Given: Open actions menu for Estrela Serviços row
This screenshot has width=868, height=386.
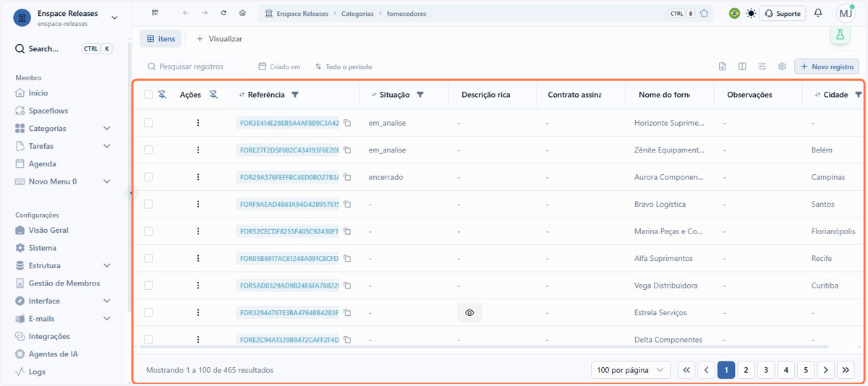Looking at the screenshot, I should [x=198, y=313].
